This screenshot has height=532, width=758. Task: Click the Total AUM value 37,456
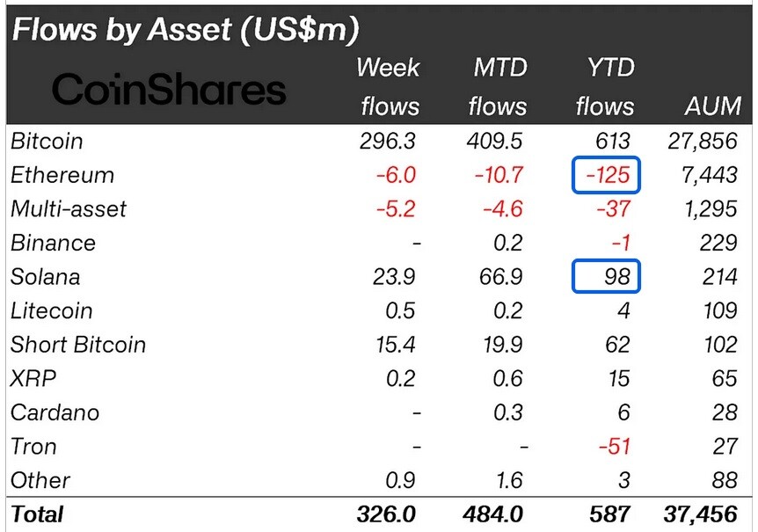tap(701, 514)
